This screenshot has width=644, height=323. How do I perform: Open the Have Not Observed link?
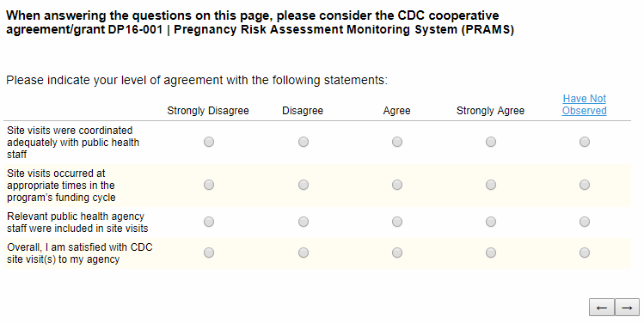(585, 105)
